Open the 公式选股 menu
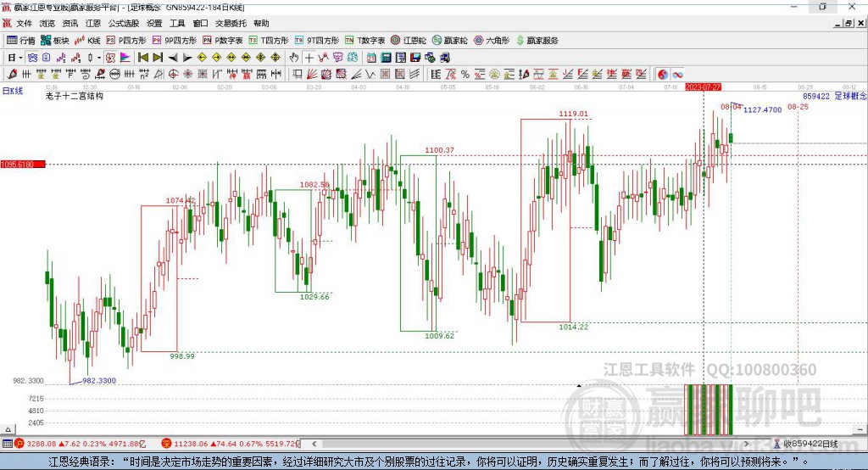 [x=122, y=24]
